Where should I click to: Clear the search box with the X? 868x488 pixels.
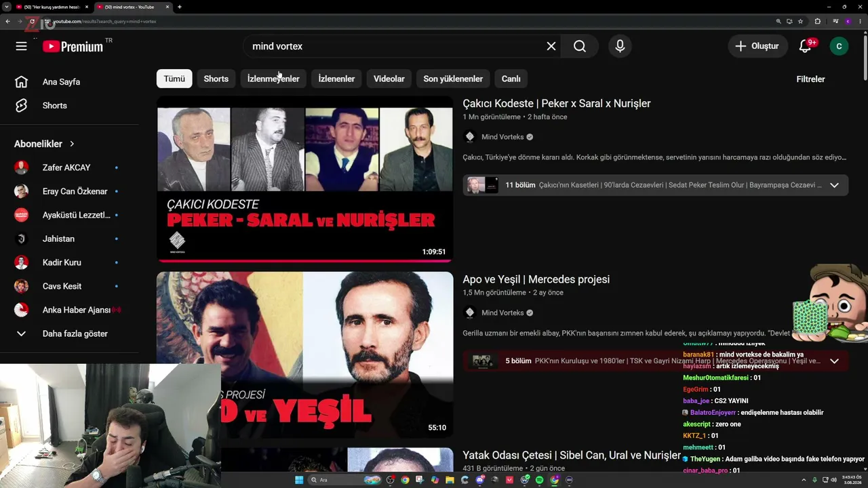(x=551, y=46)
